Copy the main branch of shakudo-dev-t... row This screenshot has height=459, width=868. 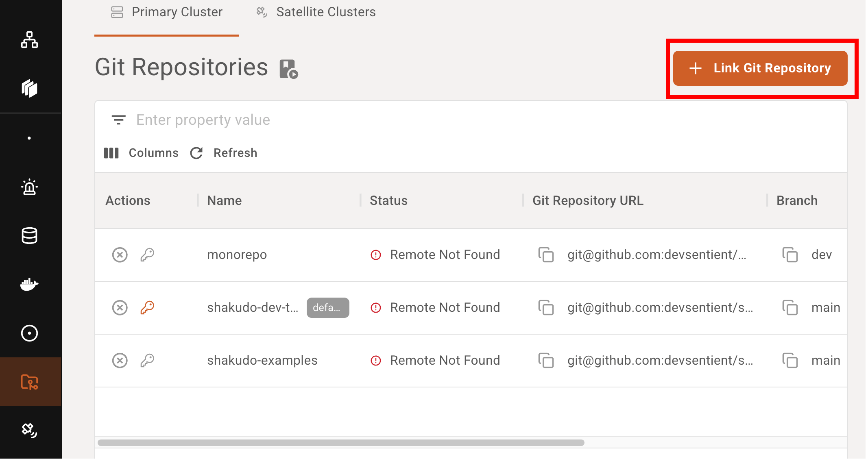click(790, 308)
